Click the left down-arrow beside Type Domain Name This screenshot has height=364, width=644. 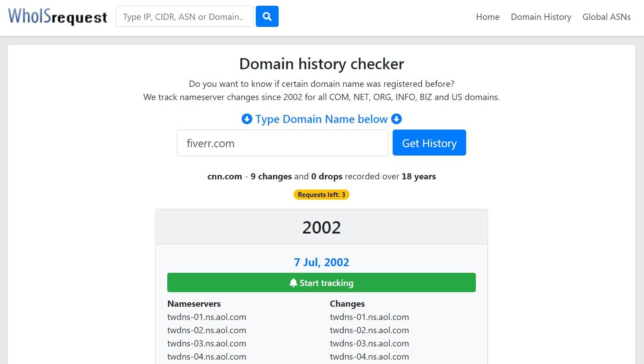(247, 119)
